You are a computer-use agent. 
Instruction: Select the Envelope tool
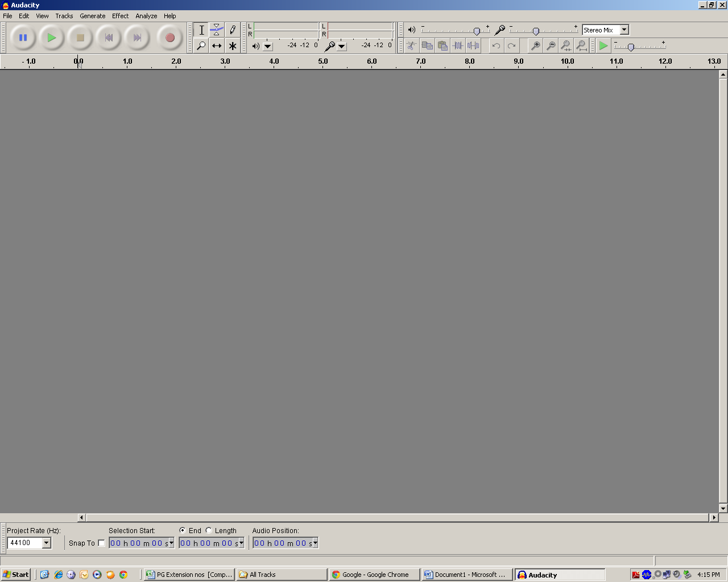[x=217, y=30]
